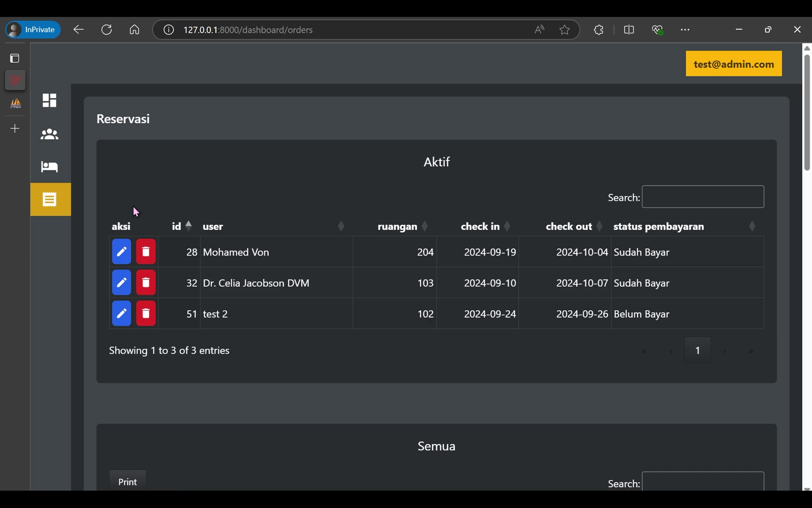Select check out date 2024-10-07
This screenshot has height=508, width=812.
tap(582, 283)
